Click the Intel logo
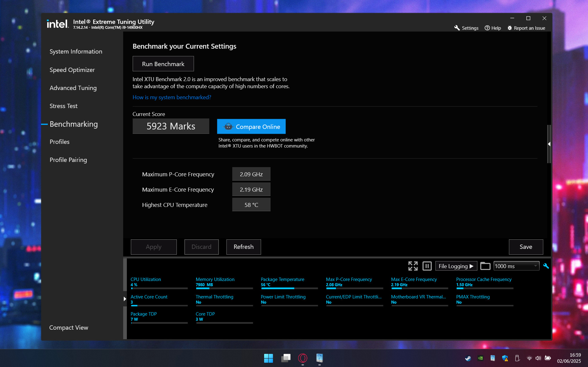Screen dimensions: 588x367 (58, 24)
